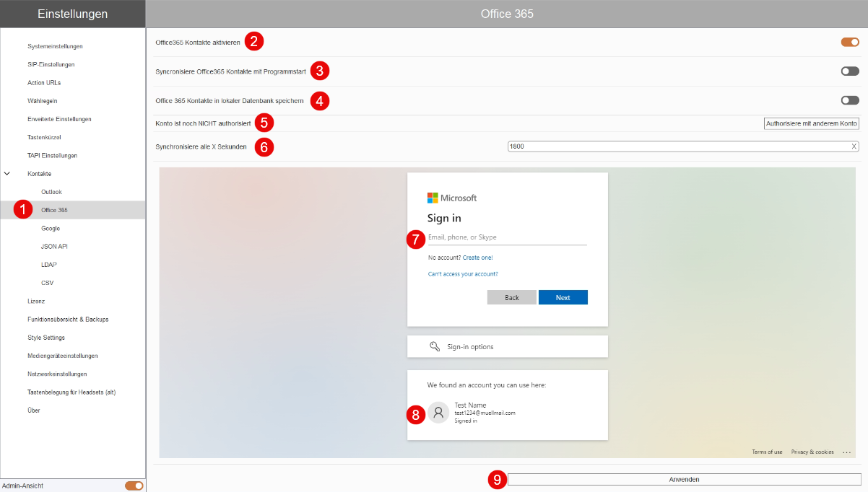Open SIP-Einstellungen in the sidebar

click(x=51, y=64)
